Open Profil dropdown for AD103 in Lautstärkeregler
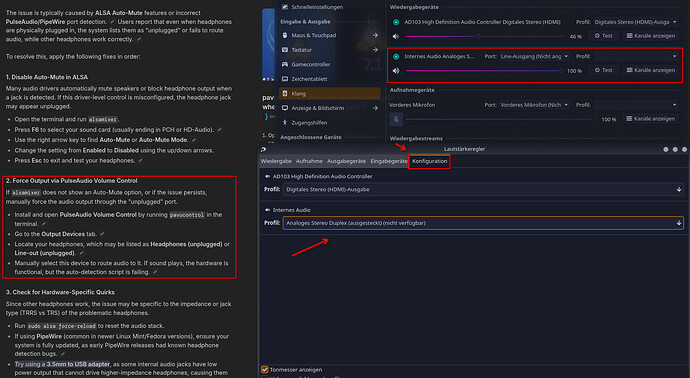The image size is (690, 378). [483, 190]
